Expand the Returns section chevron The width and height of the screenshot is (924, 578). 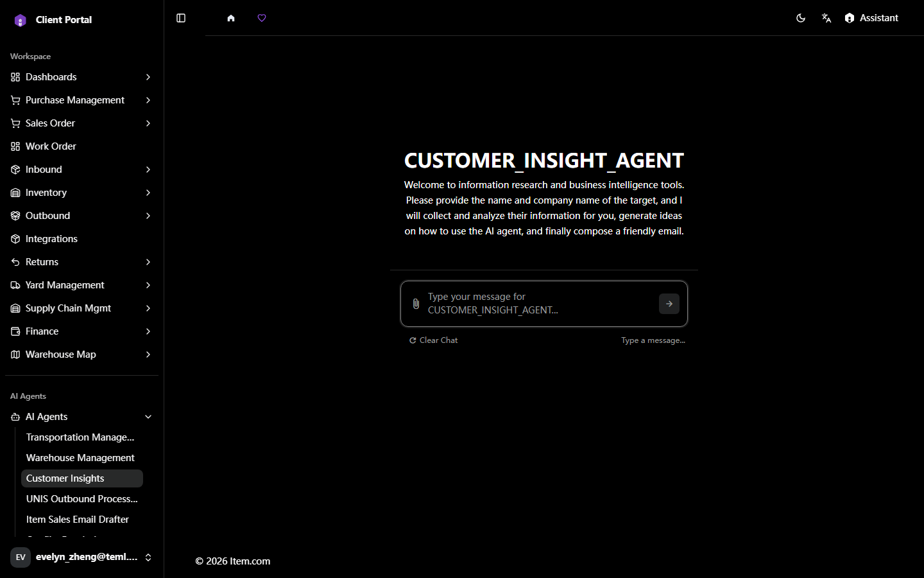(148, 262)
